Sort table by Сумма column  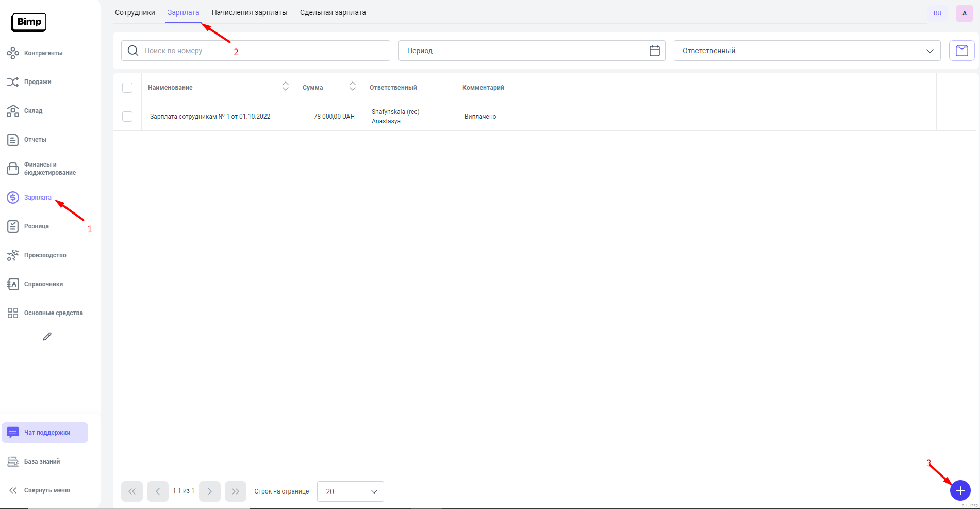point(352,87)
